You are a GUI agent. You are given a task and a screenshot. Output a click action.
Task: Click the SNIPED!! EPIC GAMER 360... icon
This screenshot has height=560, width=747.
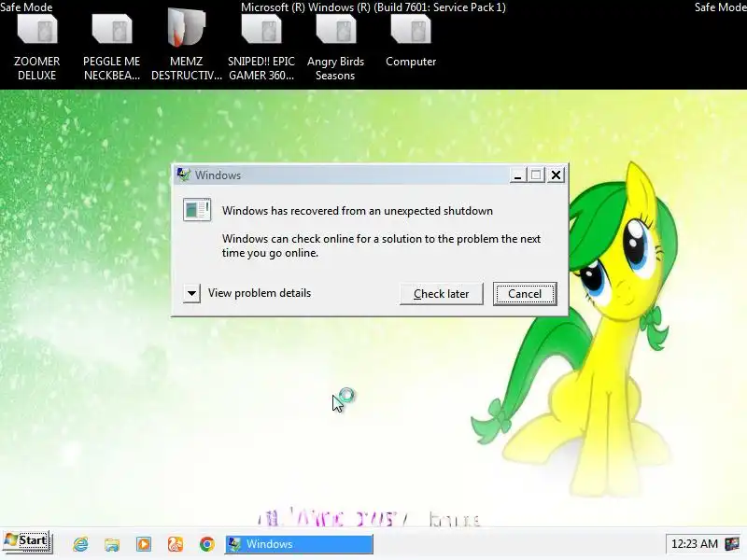261,47
